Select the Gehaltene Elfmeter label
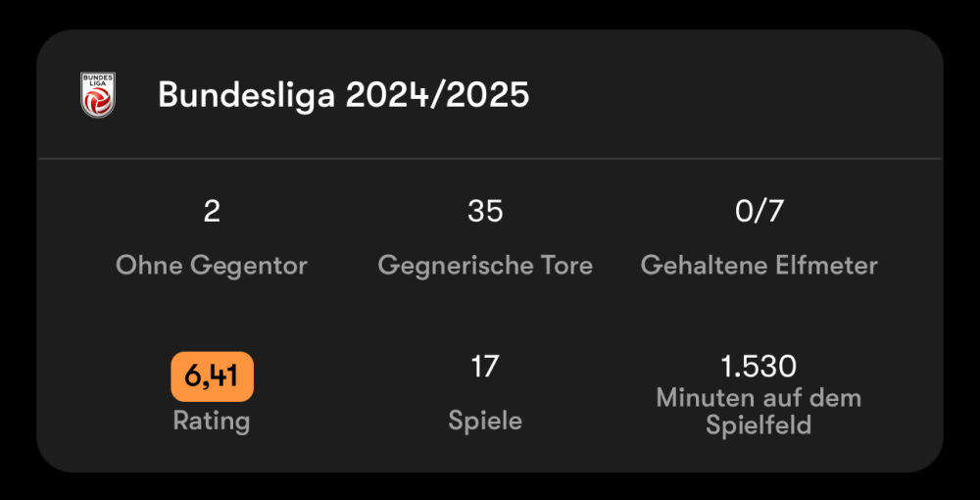Screen dimensions: 980x500 coord(759,265)
